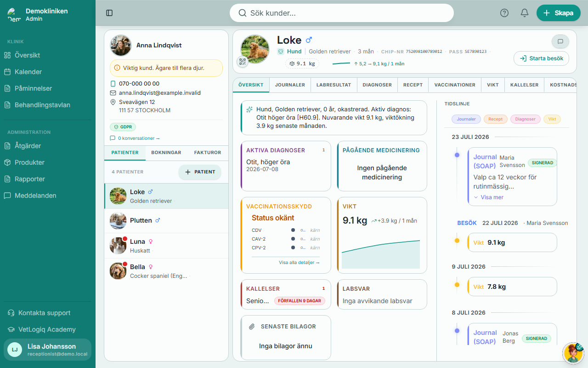Click the envelope icon beside email address

pos(113,93)
